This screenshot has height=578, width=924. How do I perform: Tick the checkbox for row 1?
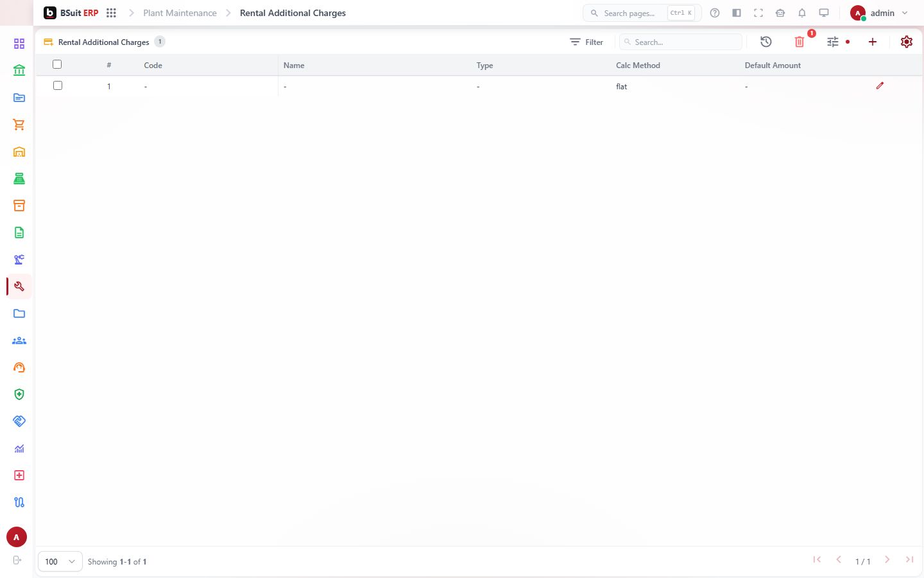coord(58,85)
